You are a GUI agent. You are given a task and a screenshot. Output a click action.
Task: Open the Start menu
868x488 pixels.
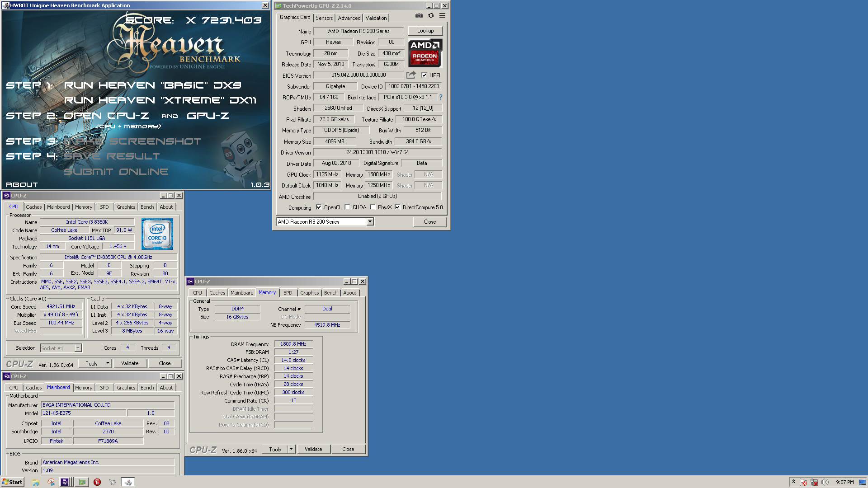pyautogui.click(x=12, y=482)
